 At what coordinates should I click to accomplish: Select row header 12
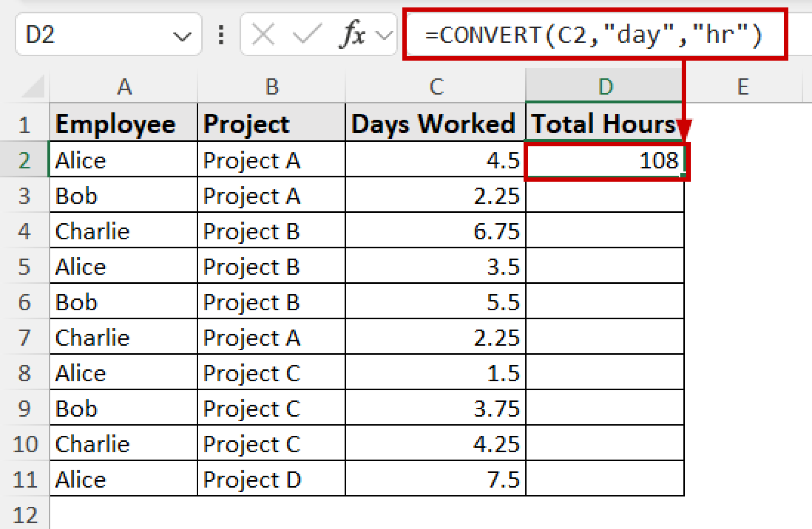(x=25, y=514)
